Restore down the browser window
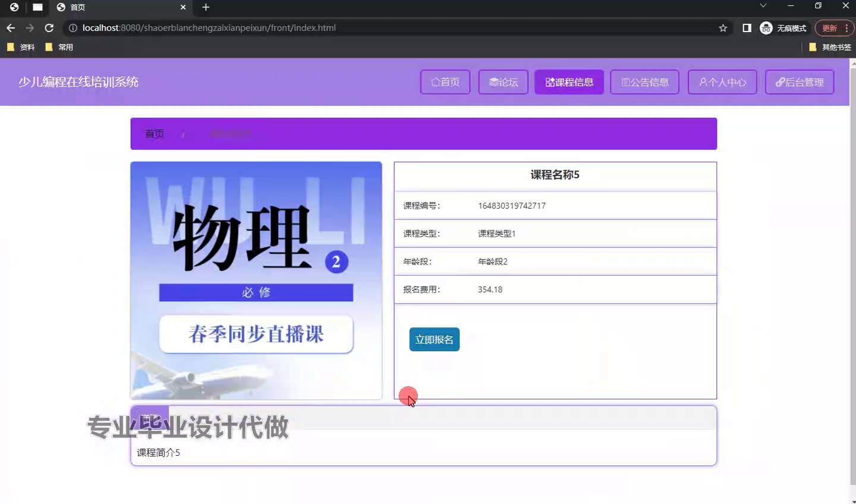 tap(819, 6)
